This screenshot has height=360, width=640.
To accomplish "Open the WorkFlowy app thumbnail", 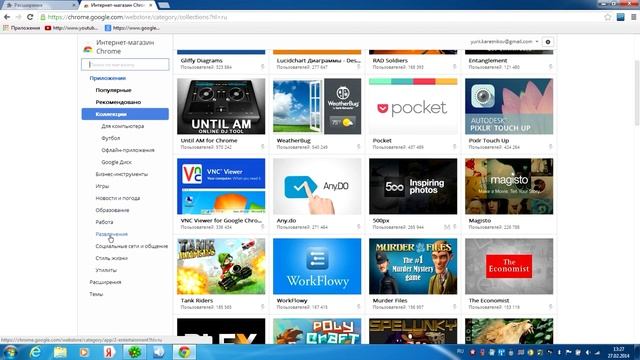I will pyautogui.click(x=317, y=267).
